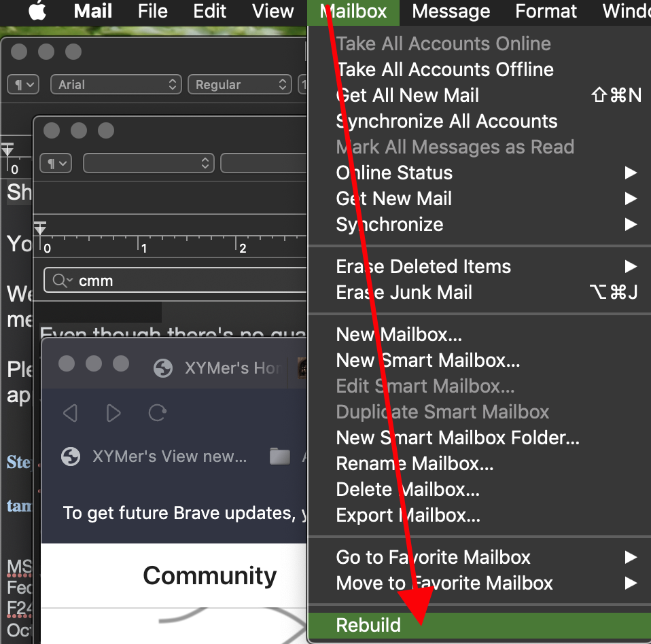651x644 pixels.
Task: Open paragraph style dropdown in second window
Action: (x=56, y=163)
